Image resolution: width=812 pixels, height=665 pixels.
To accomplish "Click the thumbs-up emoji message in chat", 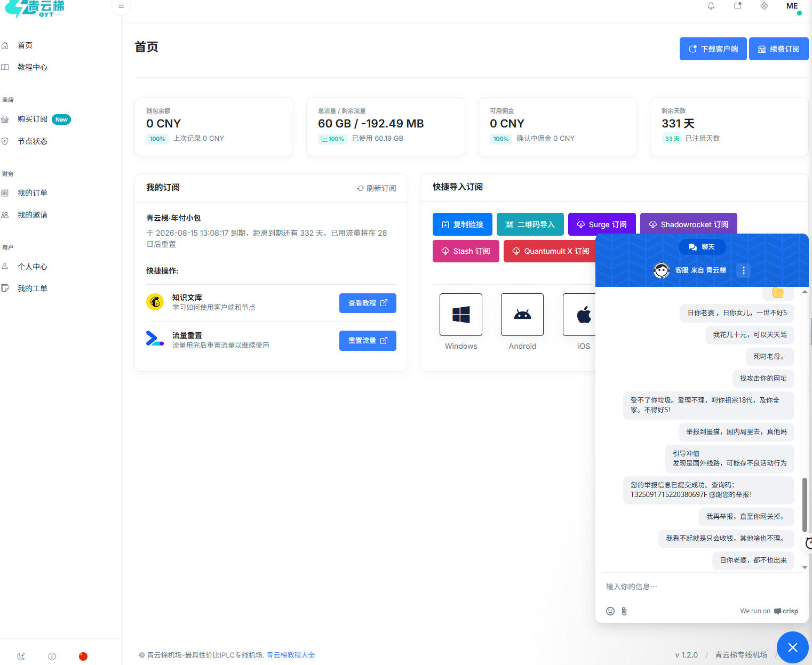I will (778, 293).
